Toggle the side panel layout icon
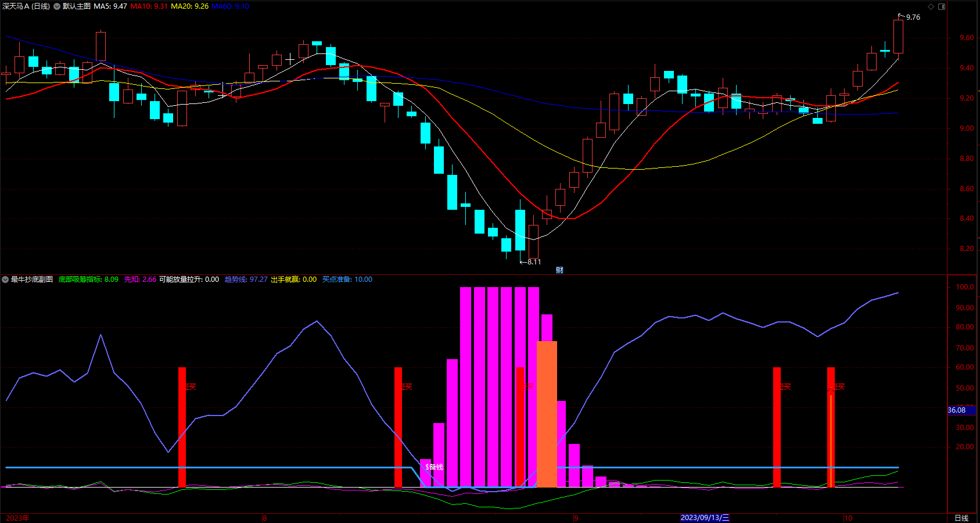 point(942,6)
